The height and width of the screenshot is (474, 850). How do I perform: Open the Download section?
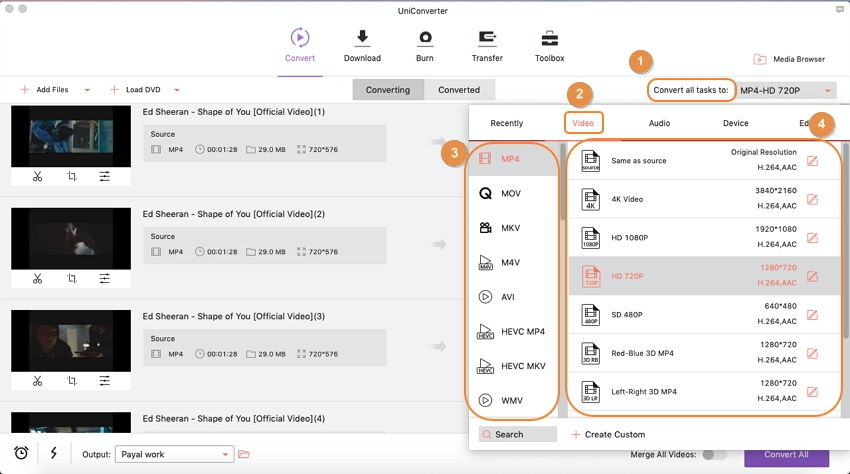(362, 46)
